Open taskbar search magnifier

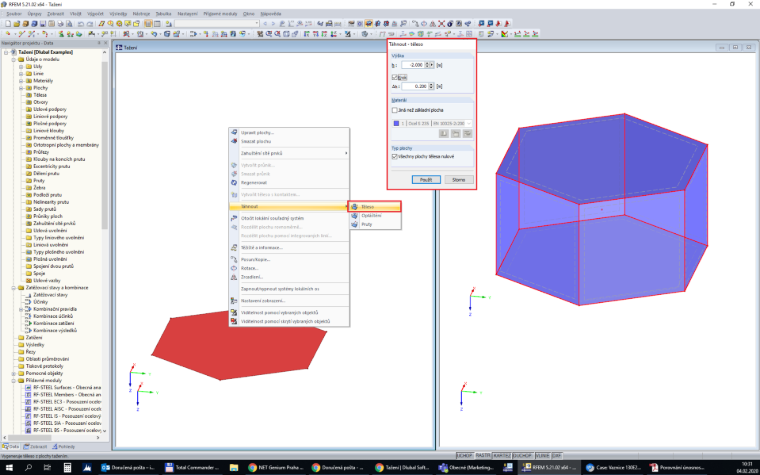(28, 468)
